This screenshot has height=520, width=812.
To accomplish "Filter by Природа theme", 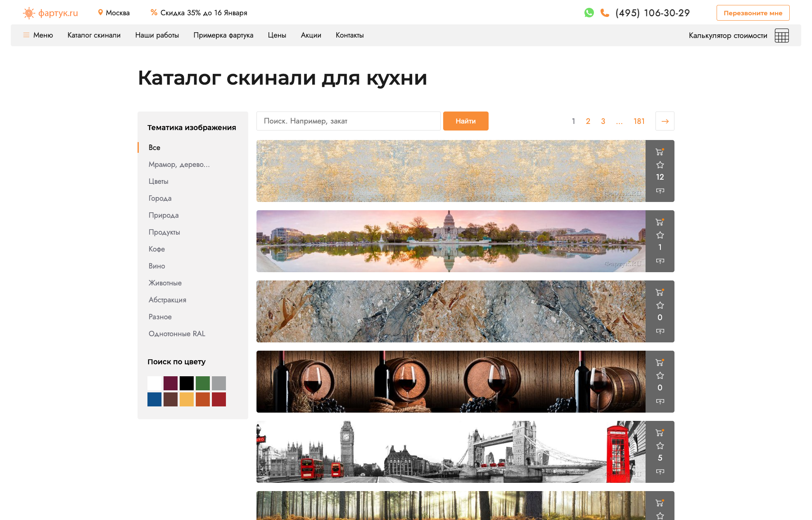I will click(x=164, y=215).
